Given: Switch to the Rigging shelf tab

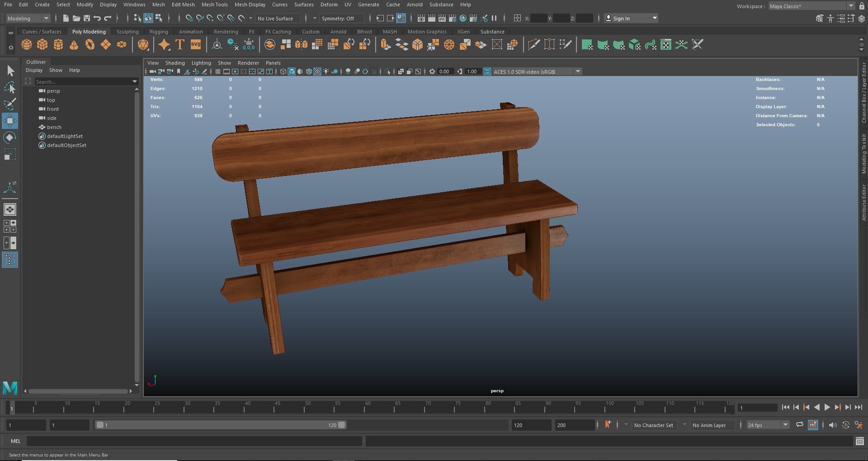Looking at the screenshot, I should (x=159, y=32).
